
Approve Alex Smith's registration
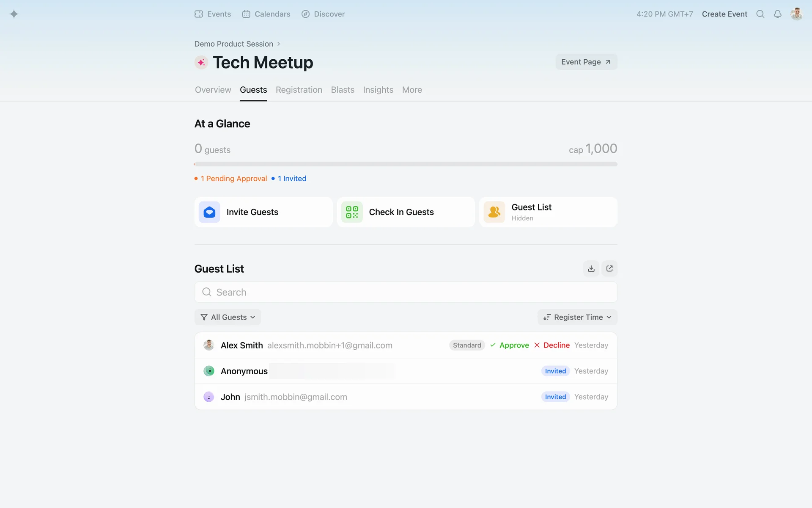pyautogui.click(x=510, y=345)
